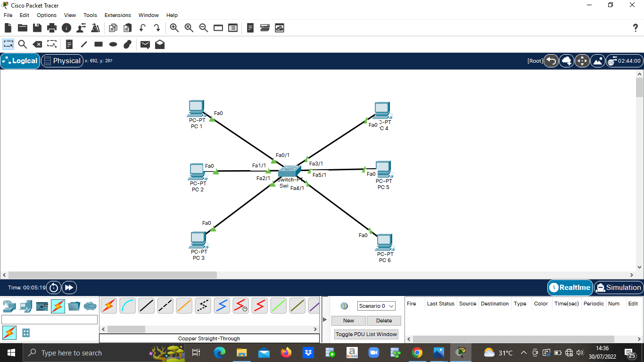Click the Back navigation arrow near Root

(x=551, y=61)
